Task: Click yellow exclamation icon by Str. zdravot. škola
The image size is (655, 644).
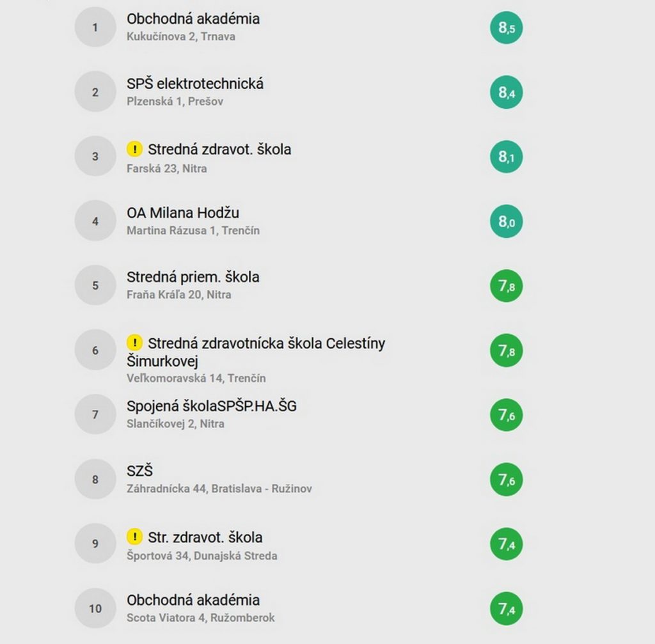Action: click(134, 537)
